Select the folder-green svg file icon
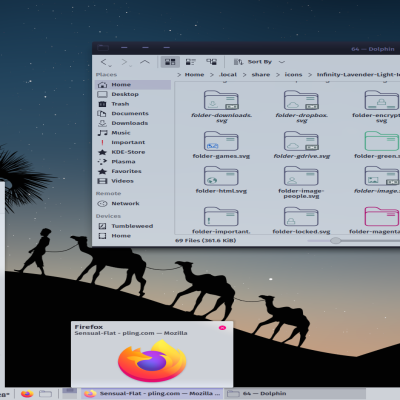 [382, 141]
